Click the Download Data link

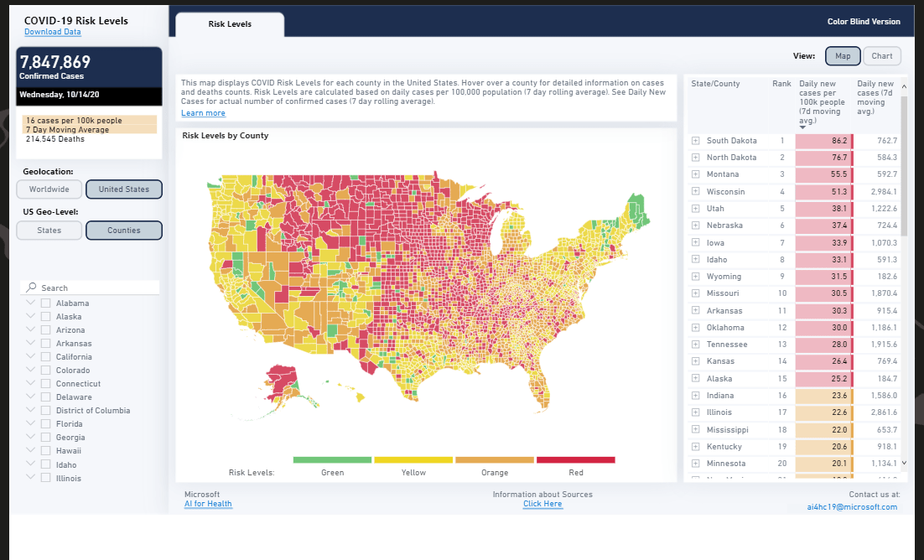(x=53, y=32)
